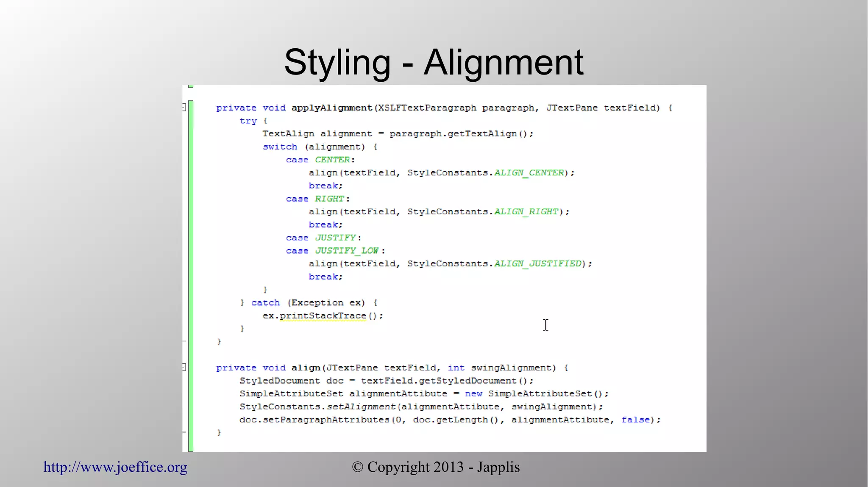Click the '© Copyright 2013 - Japplis' footer
Image resolution: width=868 pixels, height=487 pixels.
tap(436, 467)
